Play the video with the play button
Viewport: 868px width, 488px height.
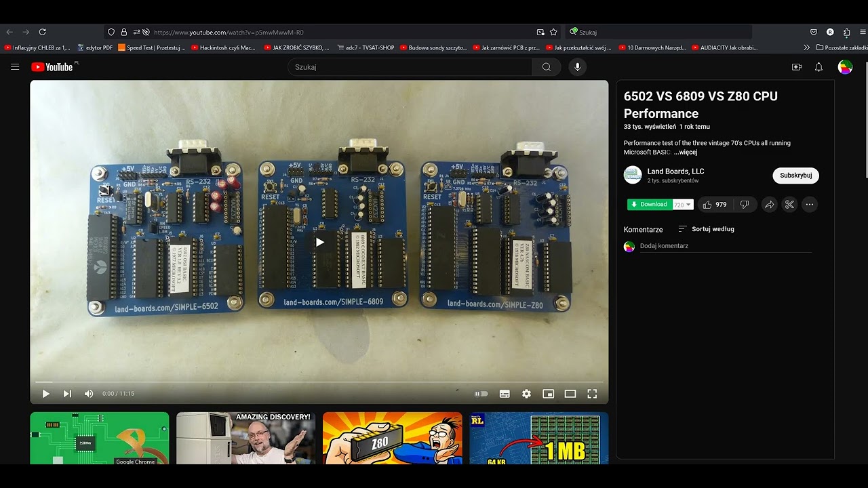(x=46, y=394)
